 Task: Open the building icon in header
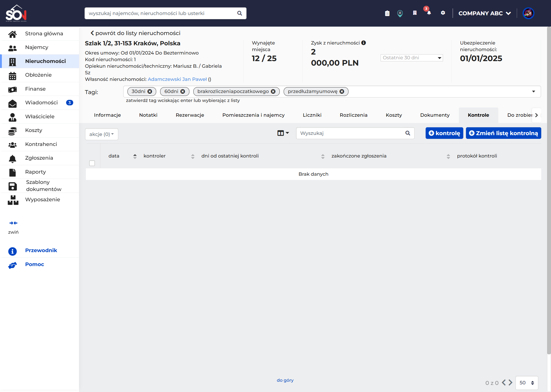[415, 13]
